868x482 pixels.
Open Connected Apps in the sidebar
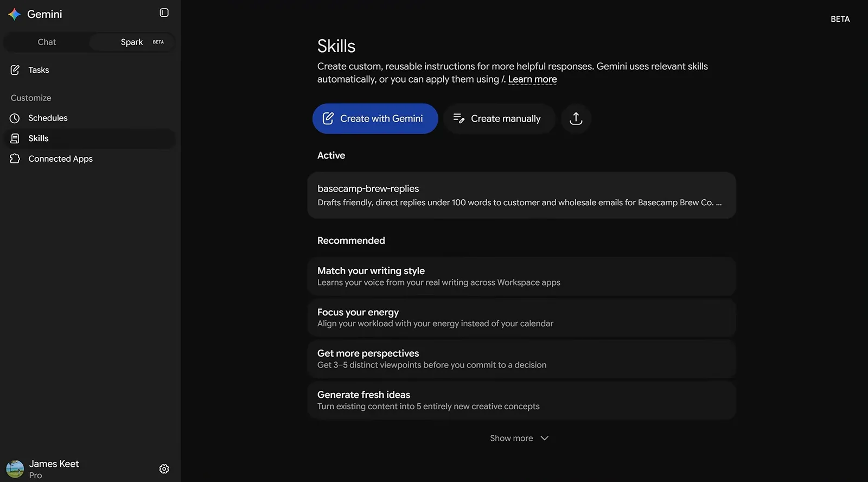[x=89, y=158]
